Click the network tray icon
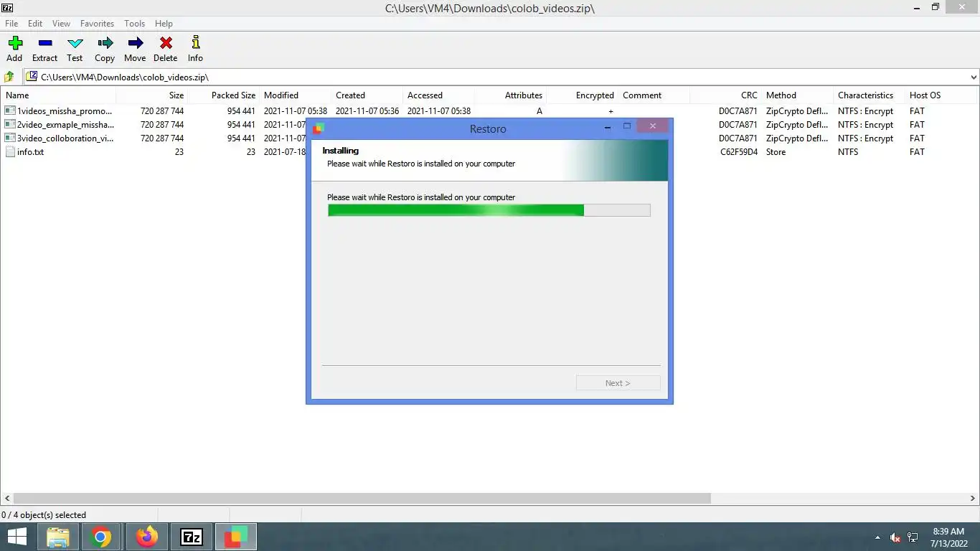The image size is (980, 551). coord(913,537)
